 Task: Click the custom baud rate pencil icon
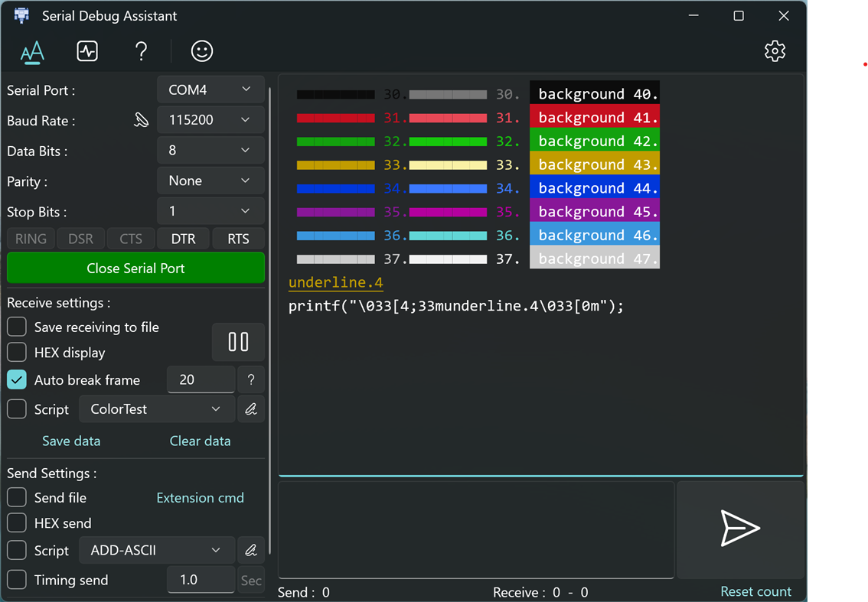(x=141, y=120)
